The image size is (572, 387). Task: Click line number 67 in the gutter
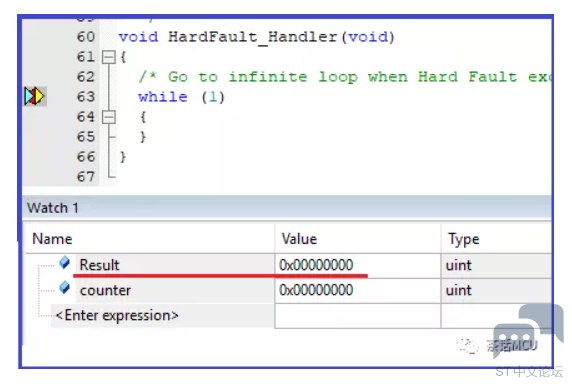click(86, 177)
